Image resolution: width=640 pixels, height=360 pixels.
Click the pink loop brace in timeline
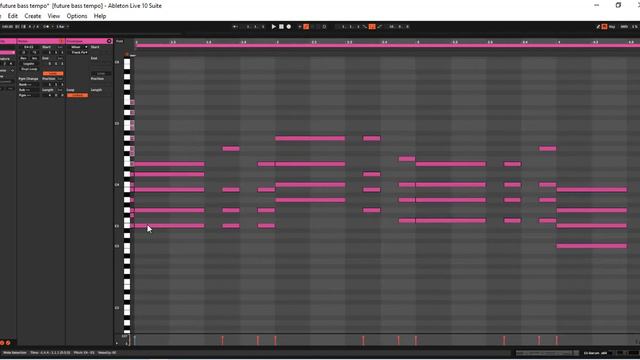coord(387,45)
